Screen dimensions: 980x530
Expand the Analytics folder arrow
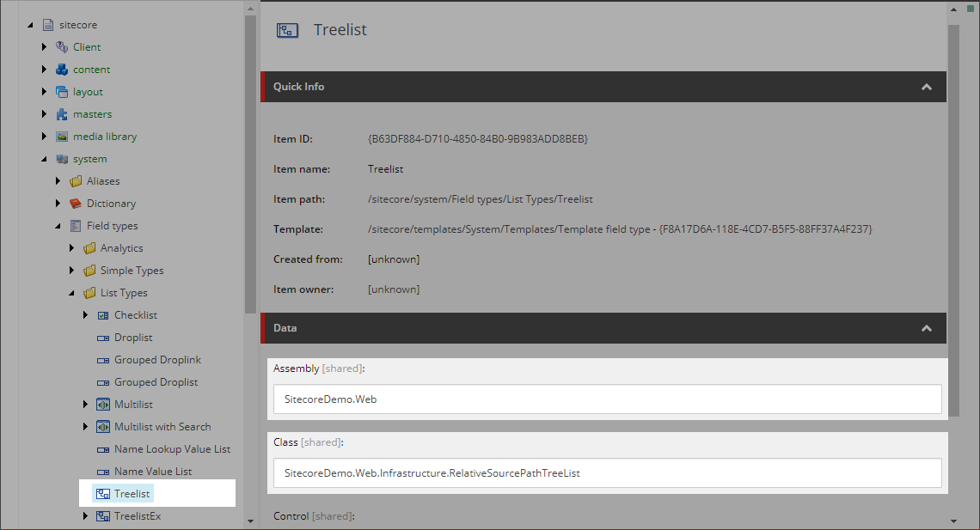click(71, 248)
